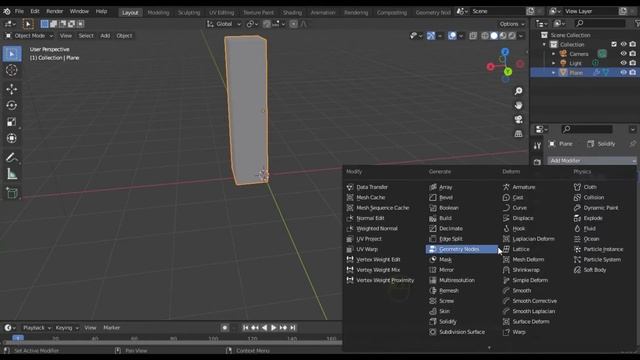640x360 pixels.
Task: Open the Keying dropdown
Action: 67,327
